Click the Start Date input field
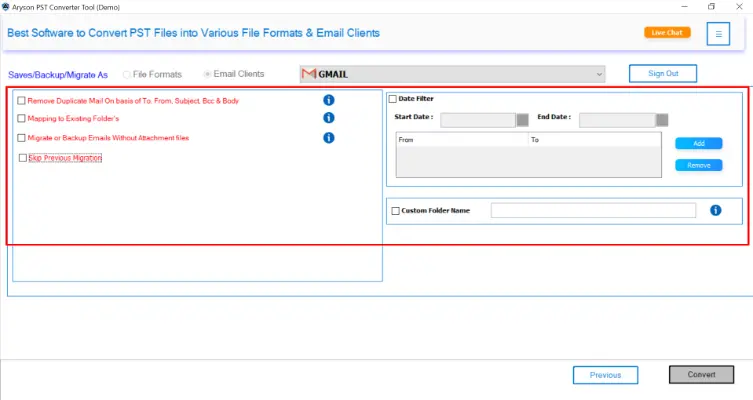753x400 pixels. [x=478, y=120]
